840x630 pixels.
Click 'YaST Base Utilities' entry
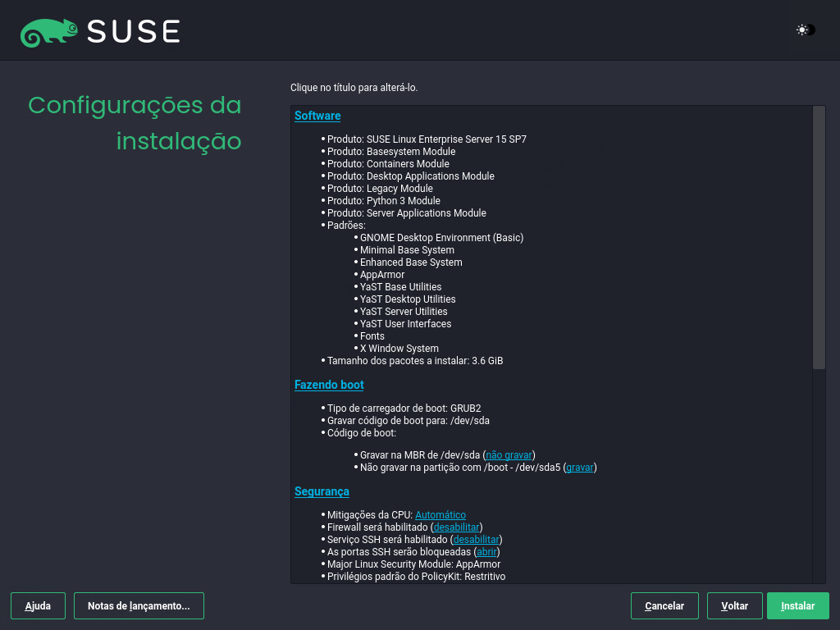point(400,287)
